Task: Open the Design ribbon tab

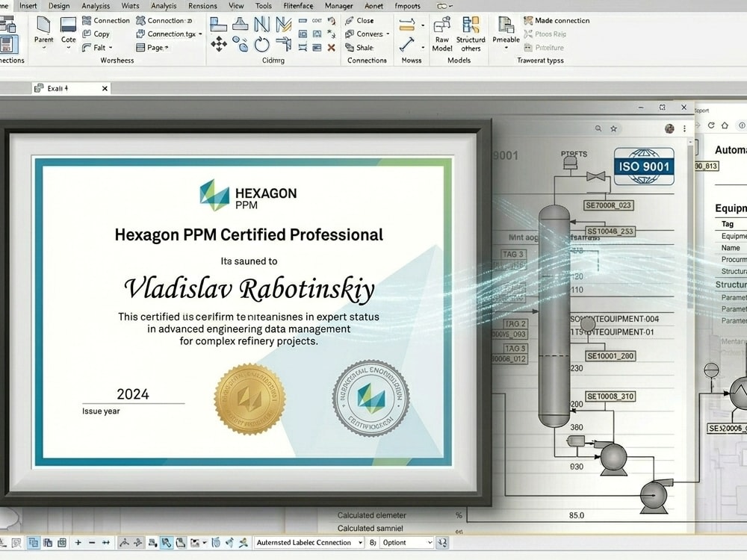Action: [x=59, y=6]
